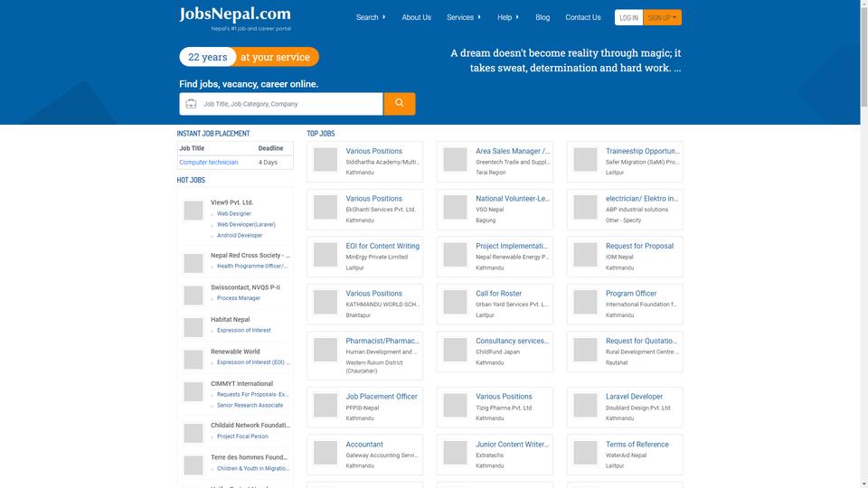Open Web Designer job at View9
The image size is (868, 488).
pyautogui.click(x=233, y=213)
